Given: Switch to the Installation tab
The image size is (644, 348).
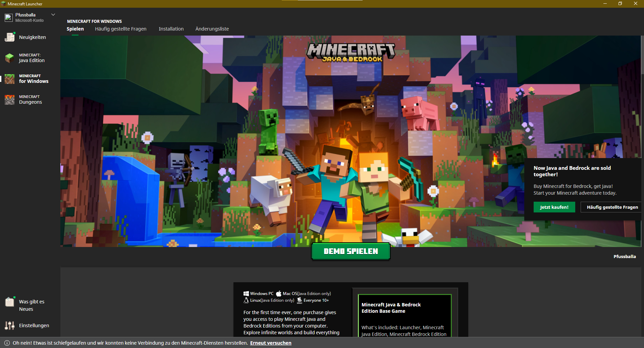Looking at the screenshot, I should pos(171,29).
